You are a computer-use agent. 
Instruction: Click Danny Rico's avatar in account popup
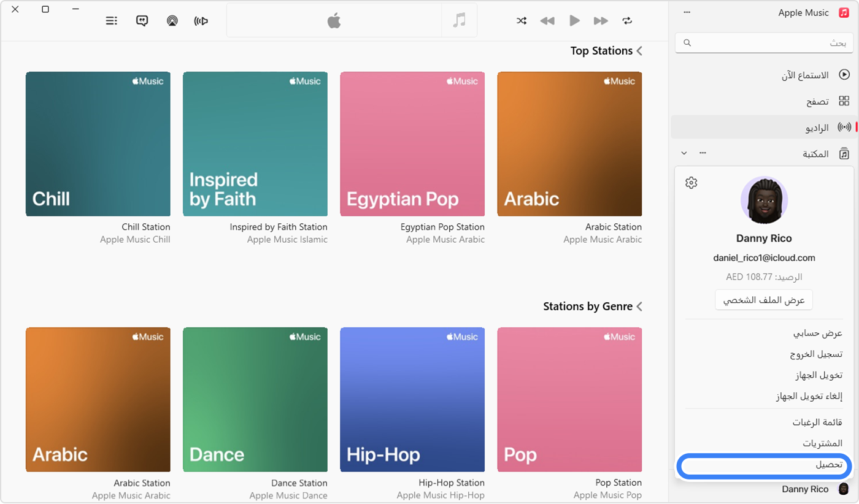[x=764, y=200]
